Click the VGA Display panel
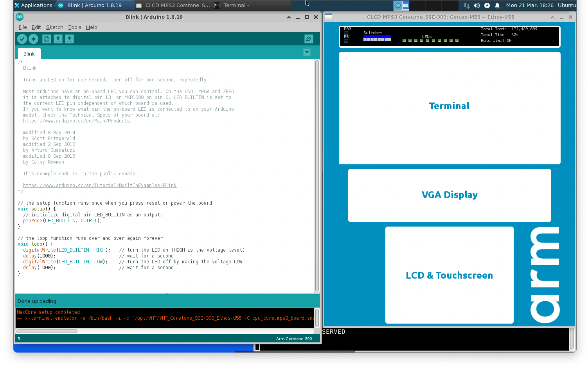 coord(450,195)
